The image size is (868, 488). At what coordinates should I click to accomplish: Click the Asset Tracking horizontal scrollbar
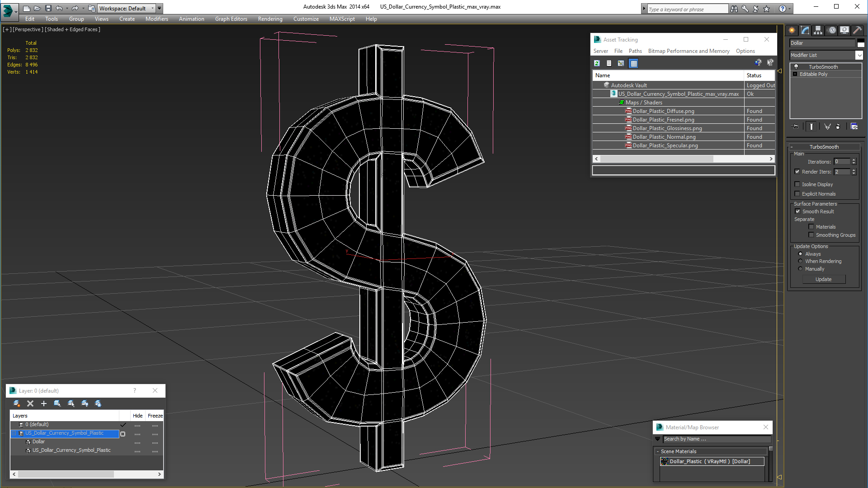[684, 159]
